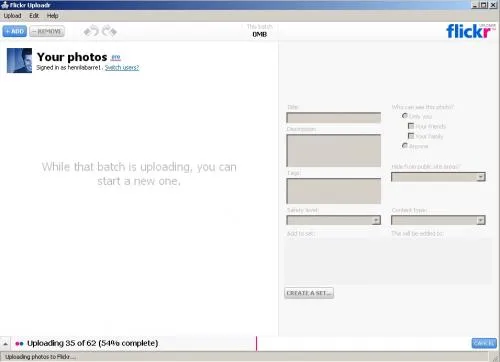Click the 0MB batch size text
500x362 pixels.
[x=259, y=34]
